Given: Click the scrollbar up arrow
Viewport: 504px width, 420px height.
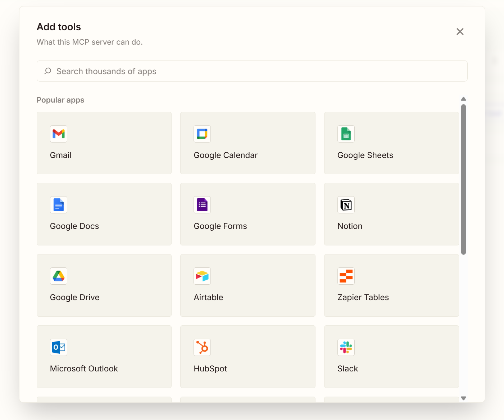Looking at the screenshot, I should click(x=463, y=99).
